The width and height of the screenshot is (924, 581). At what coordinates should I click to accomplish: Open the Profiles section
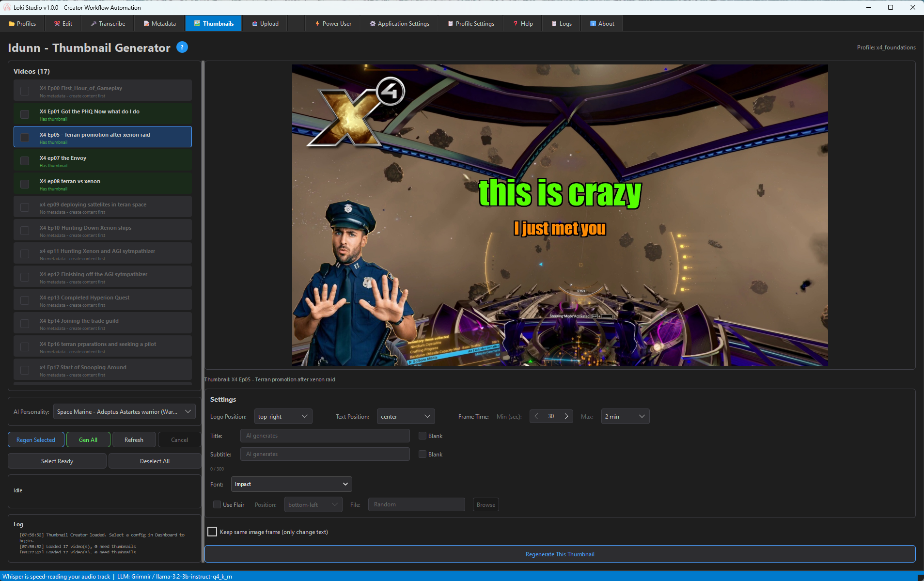22,23
